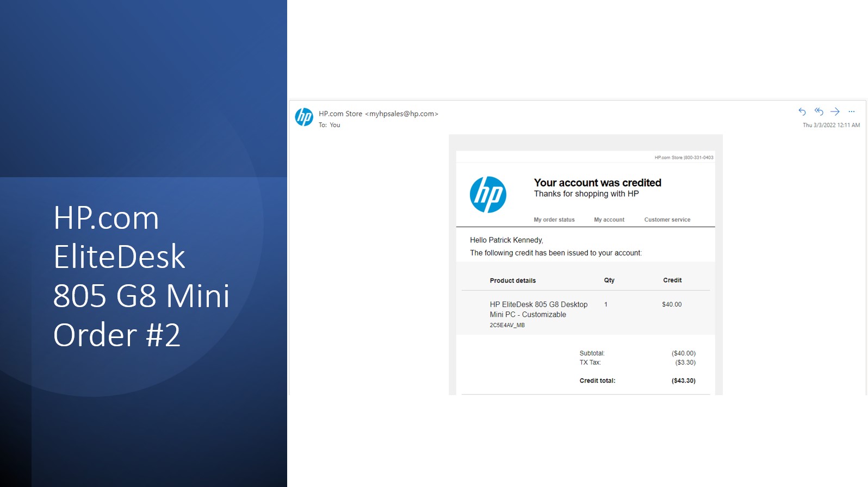Image resolution: width=868 pixels, height=487 pixels.
Task: Open the My account link
Action: (609, 220)
